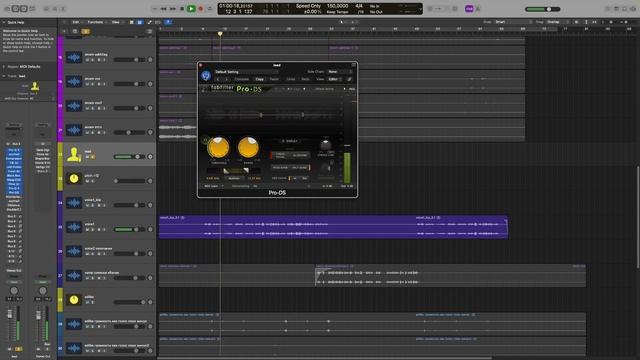The image size is (640, 360).
Task: Toggle the blue Catch Playhead button
Action: click(x=168, y=22)
